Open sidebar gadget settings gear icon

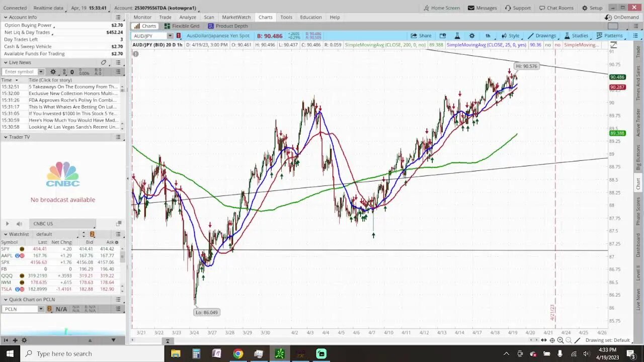tap(24, 340)
